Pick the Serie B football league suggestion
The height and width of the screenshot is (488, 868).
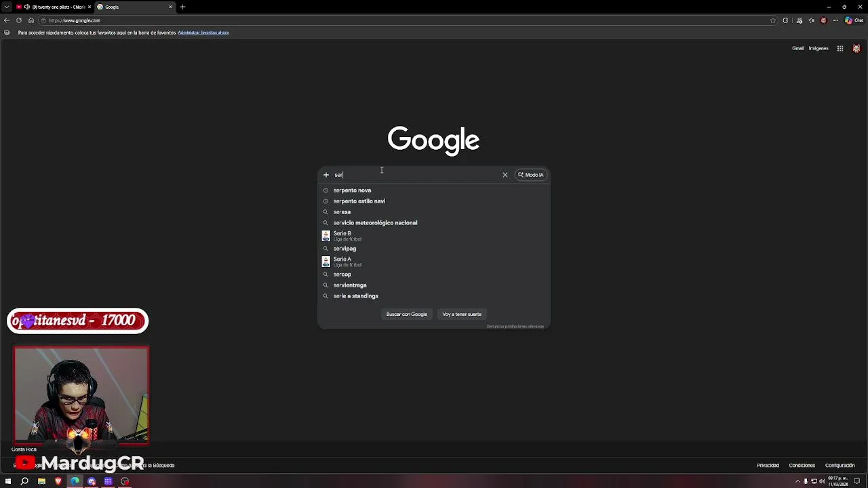click(x=433, y=236)
